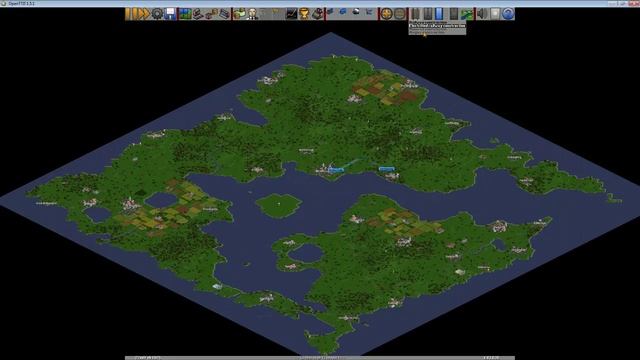Show the list of company trains
Screen dimensions: 640x360
coord(331,14)
